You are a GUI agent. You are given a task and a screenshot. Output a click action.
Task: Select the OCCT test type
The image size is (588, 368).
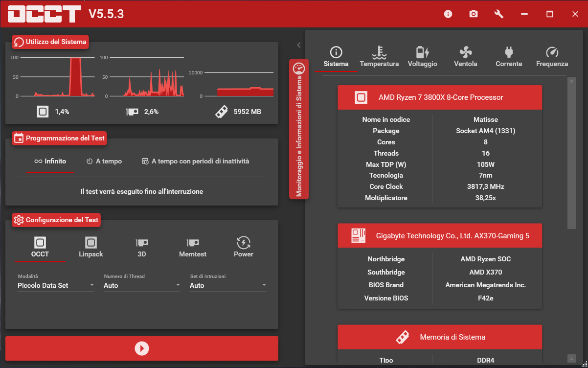40,248
